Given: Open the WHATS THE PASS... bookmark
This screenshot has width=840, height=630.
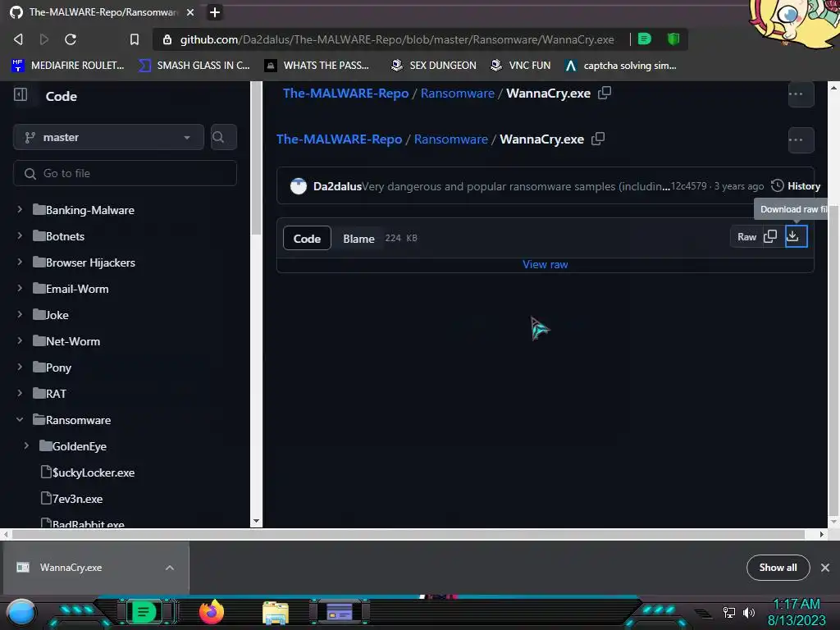Looking at the screenshot, I should point(317,66).
